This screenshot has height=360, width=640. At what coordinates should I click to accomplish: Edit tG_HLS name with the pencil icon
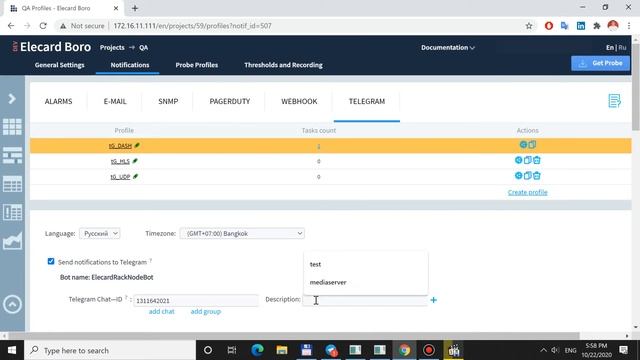135,161
